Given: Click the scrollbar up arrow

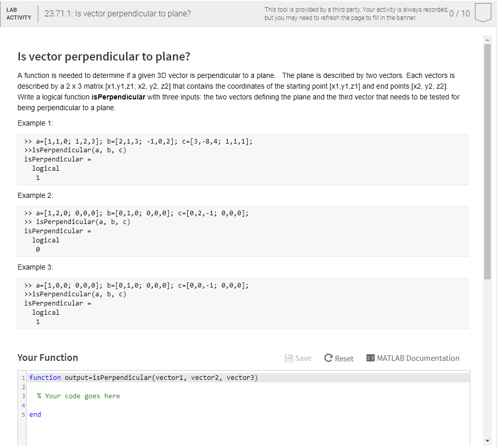Looking at the screenshot, I should 487,39.
